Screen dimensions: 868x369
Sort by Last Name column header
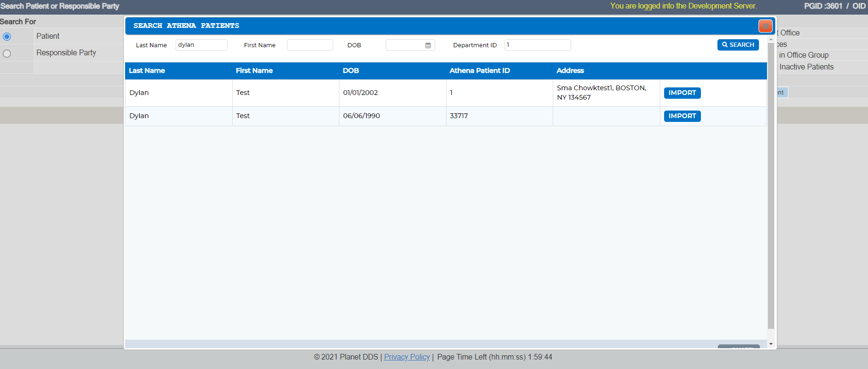coord(147,71)
